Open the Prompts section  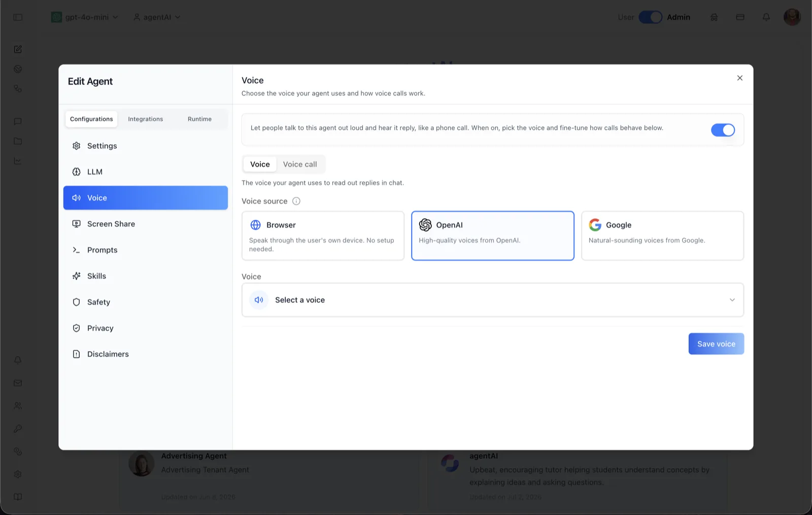point(146,250)
